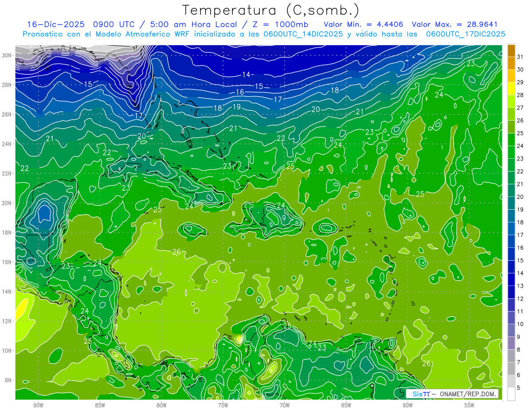
Task: Click the white bottom swatch of color bar
Action: [x=511, y=394]
